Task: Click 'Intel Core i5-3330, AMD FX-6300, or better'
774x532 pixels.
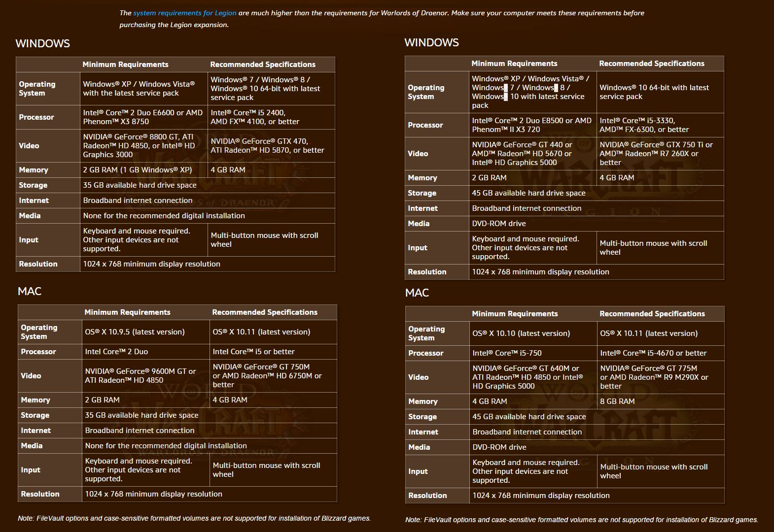Action: point(660,125)
